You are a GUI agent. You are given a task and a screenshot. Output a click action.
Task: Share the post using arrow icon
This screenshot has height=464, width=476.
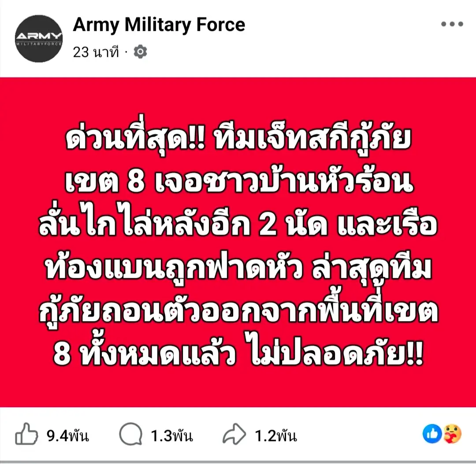click(234, 434)
